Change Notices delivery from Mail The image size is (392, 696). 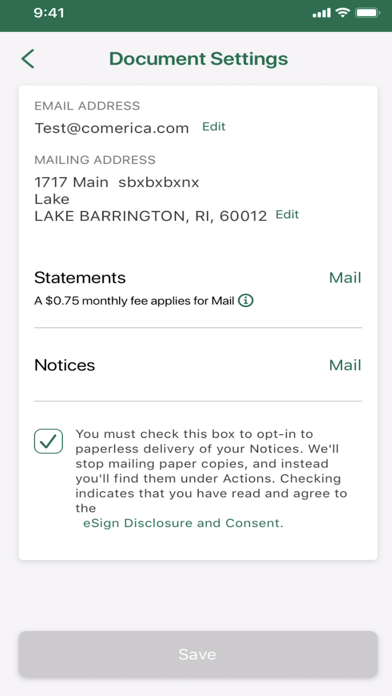[345, 365]
